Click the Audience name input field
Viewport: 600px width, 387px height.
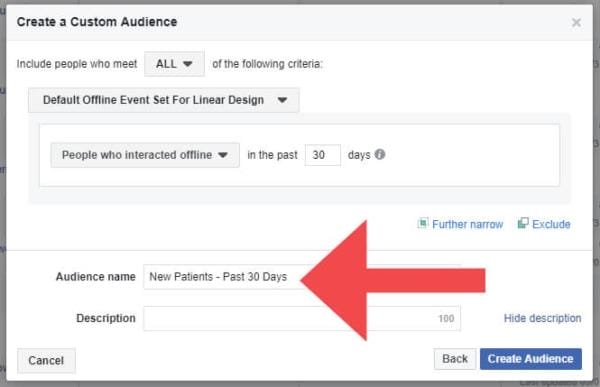tap(302, 277)
